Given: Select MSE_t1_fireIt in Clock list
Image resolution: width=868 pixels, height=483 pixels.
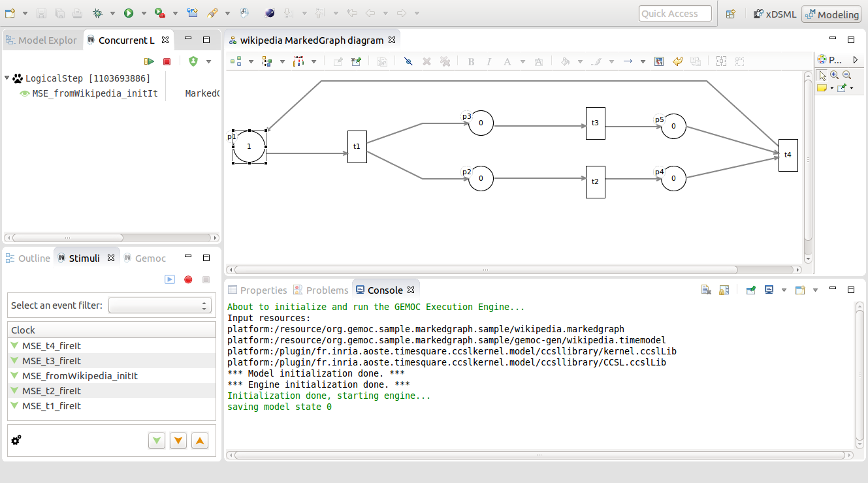Looking at the screenshot, I should (112, 406).
